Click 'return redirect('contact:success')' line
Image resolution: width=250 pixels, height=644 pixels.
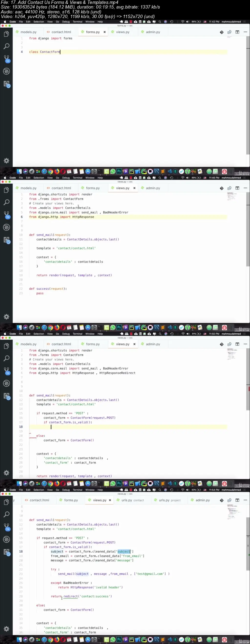[81, 596]
